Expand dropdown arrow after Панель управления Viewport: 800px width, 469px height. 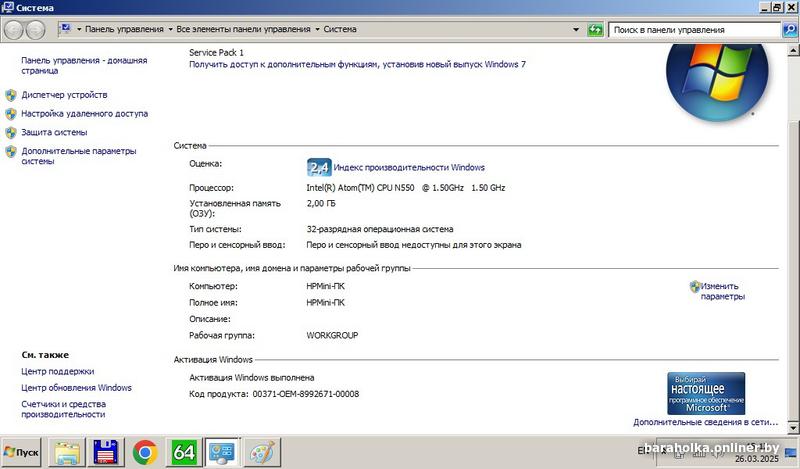(170, 30)
